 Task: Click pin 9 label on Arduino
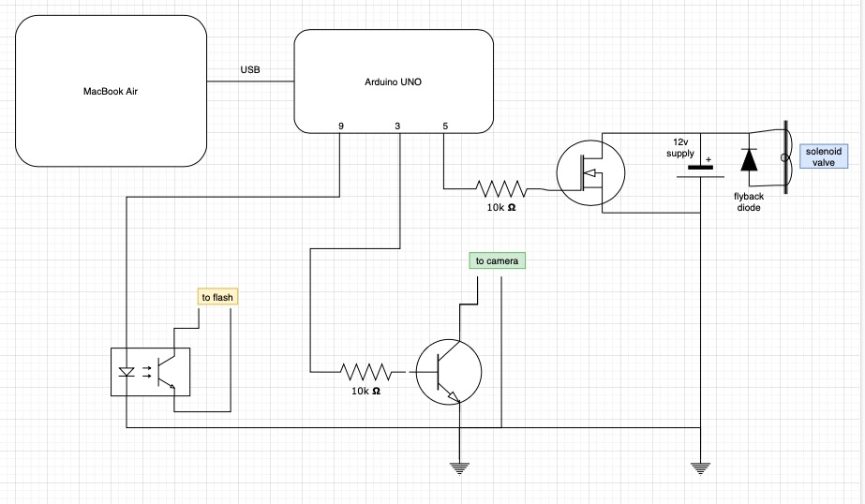341,126
